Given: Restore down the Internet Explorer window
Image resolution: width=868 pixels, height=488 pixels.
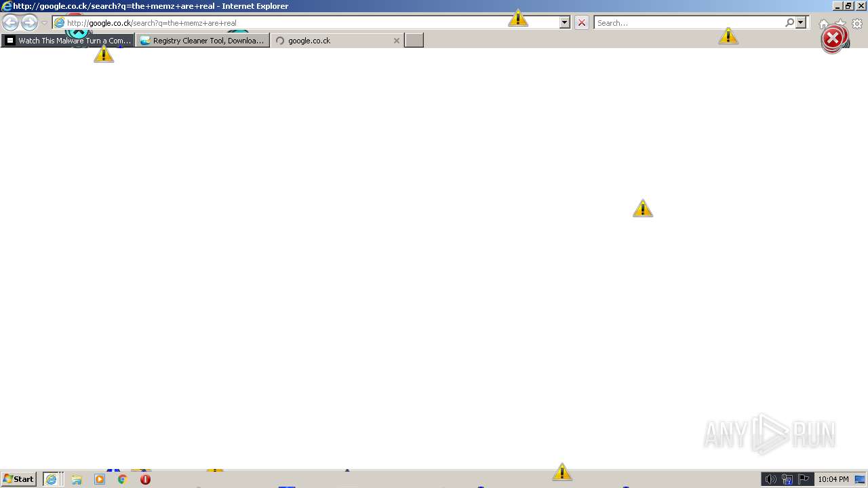Looking at the screenshot, I should [848, 6].
